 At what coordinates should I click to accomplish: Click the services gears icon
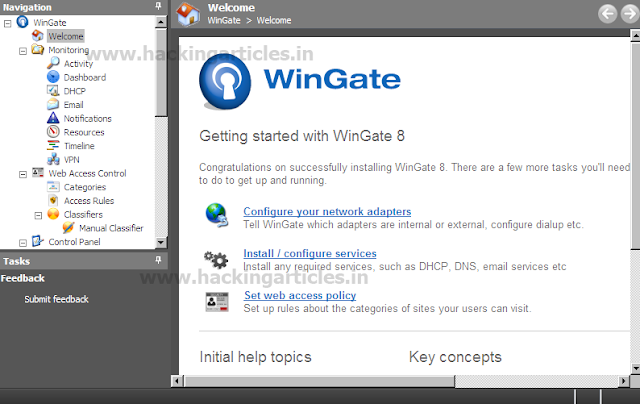[x=216, y=260]
